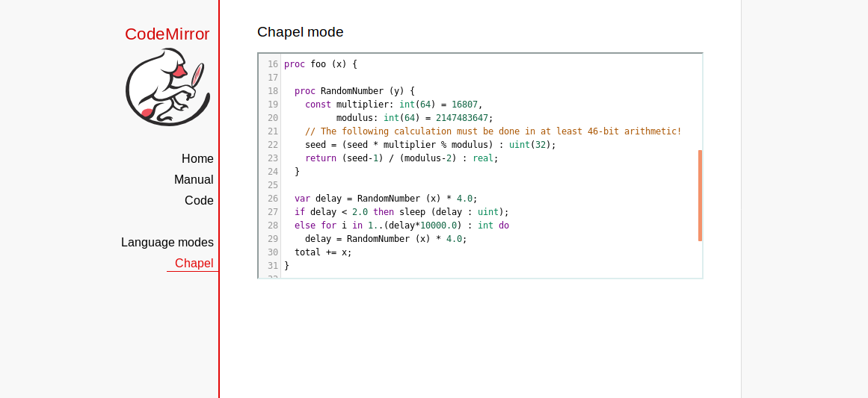This screenshot has width=868, height=398.
Task: Click the number 2147483647 in code
Action: coord(461,118)
